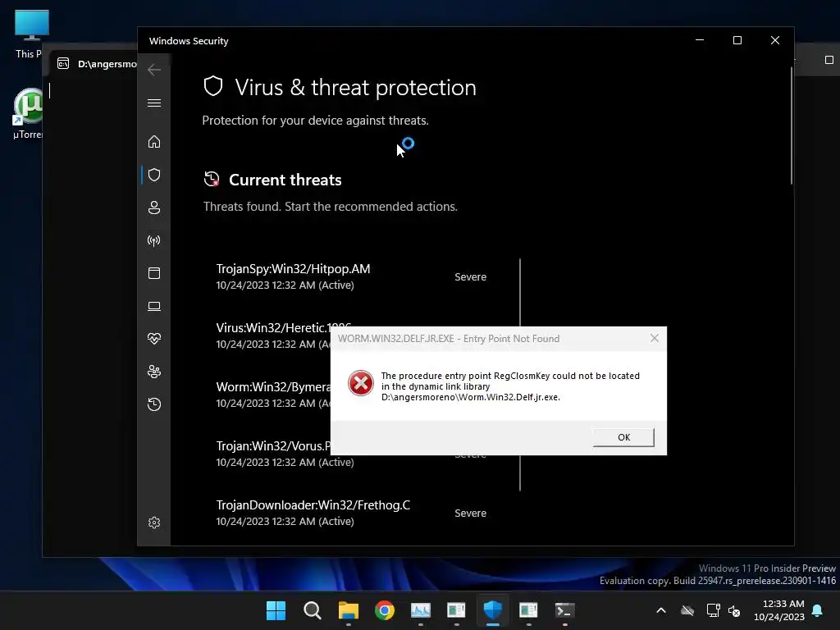Click the Windows Security page scrollbar
Viewport: 840px width, 630px height.
click(792, 126)
